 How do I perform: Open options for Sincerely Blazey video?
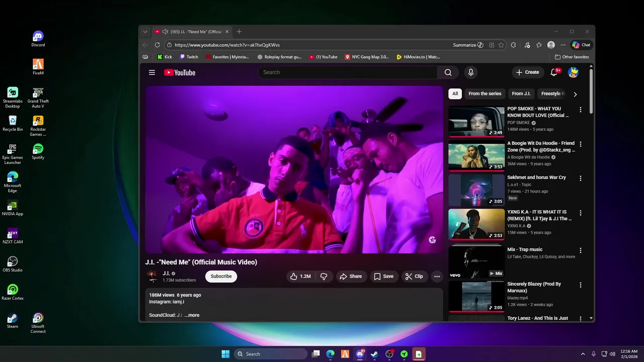[x=581, y=285]
